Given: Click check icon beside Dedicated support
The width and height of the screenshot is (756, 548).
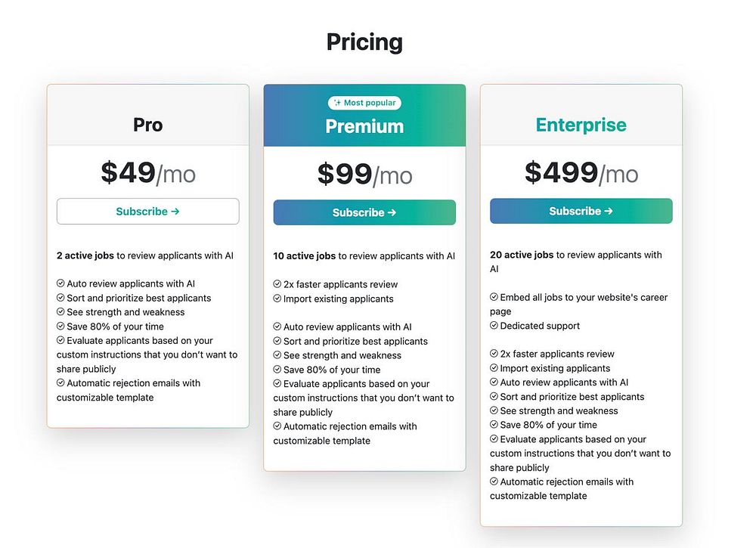Looking at the screenshot, I should pos(494,326).
